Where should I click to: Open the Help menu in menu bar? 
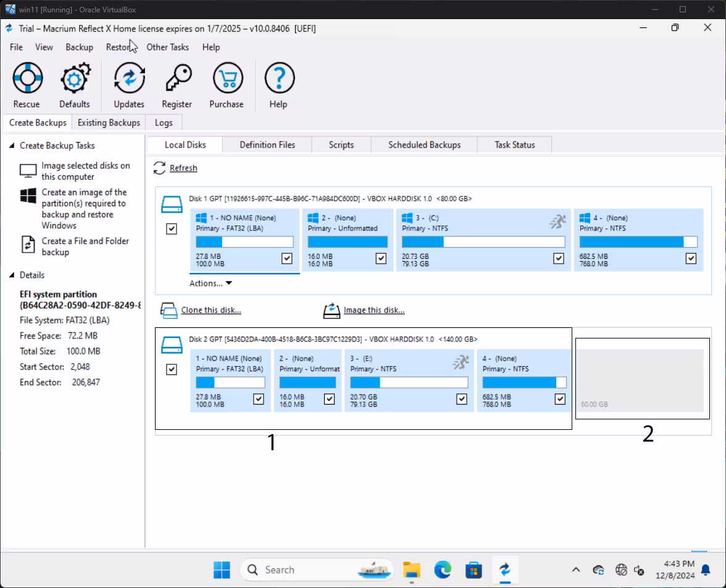click(x=211, y=48)
